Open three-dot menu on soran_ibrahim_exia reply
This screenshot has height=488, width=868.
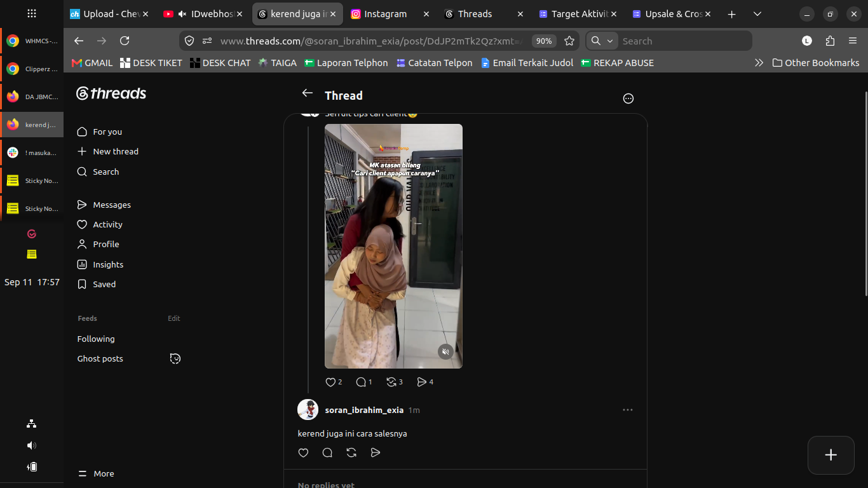coord(628,410)
